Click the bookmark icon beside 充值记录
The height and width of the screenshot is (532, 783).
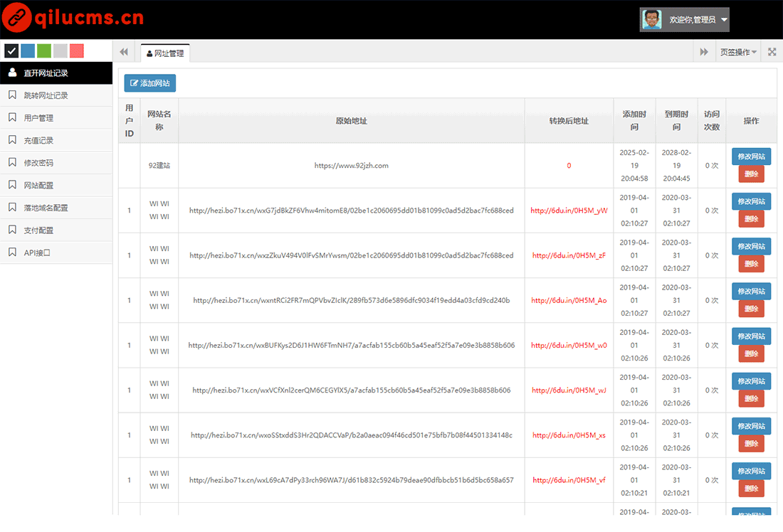[13, 139]
